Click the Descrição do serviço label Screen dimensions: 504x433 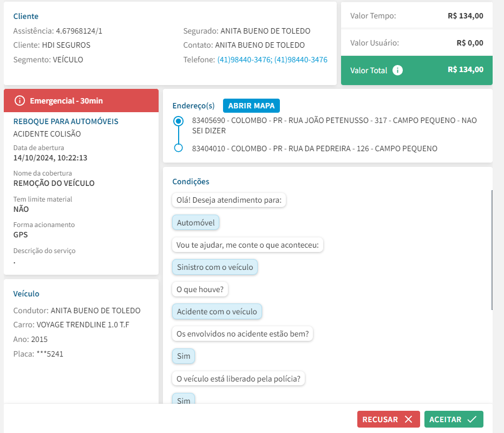pos(44,250)
